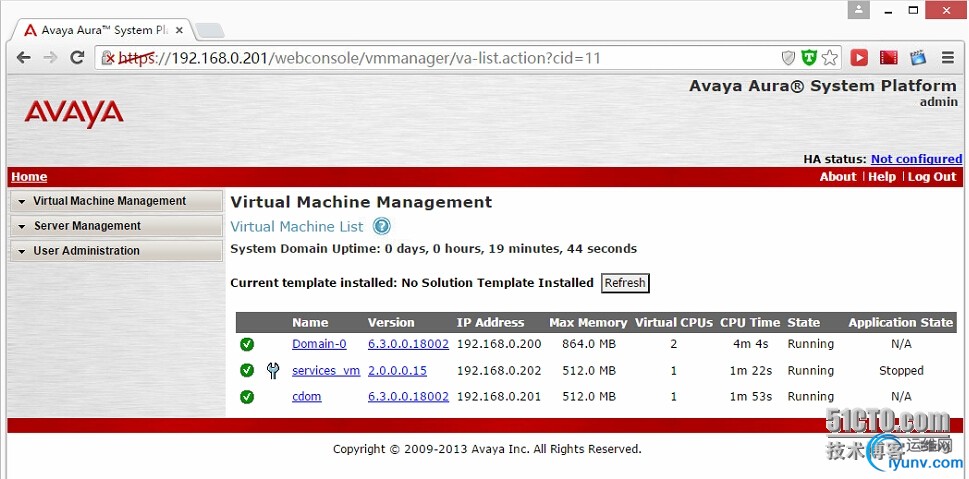969x479 pixels.
Task: Click 864.0 MB memory value
Action: point(589,344)
